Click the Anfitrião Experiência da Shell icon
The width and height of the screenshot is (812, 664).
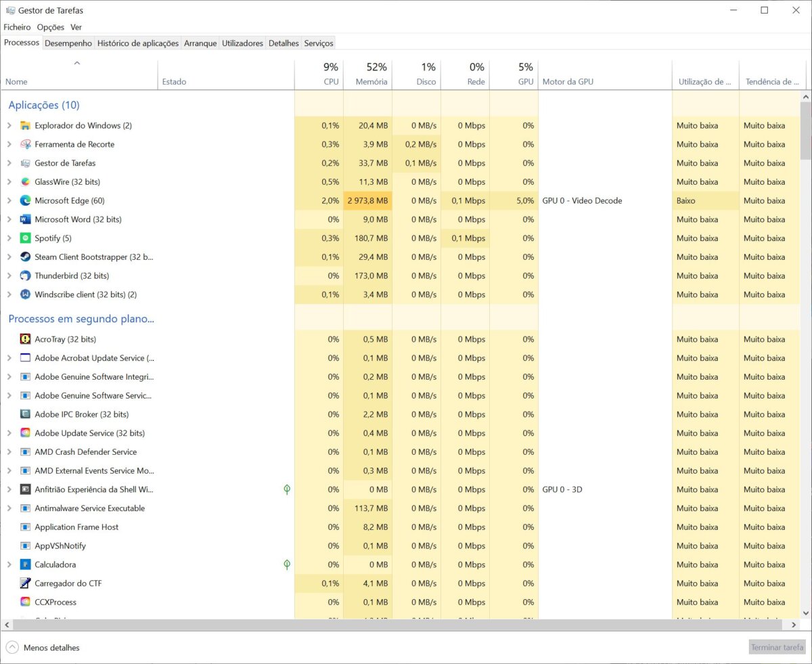[x=25, y=489]
